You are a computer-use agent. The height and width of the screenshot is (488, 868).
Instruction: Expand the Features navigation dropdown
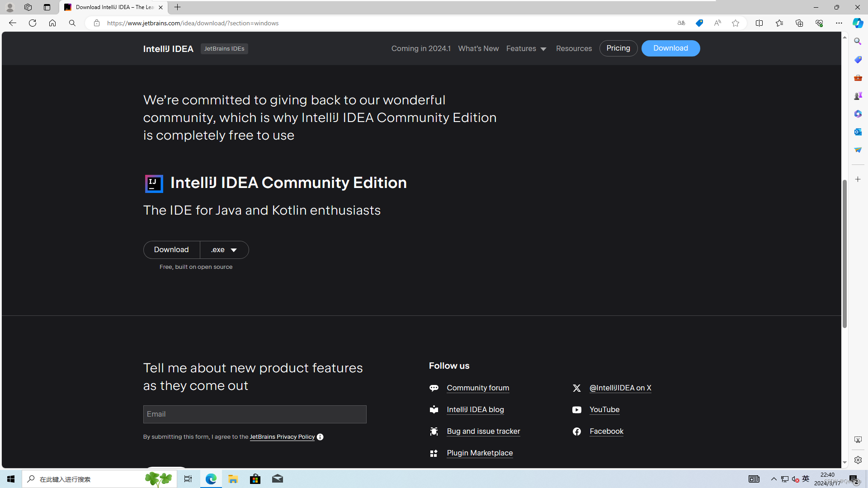[x=526, y=48]
